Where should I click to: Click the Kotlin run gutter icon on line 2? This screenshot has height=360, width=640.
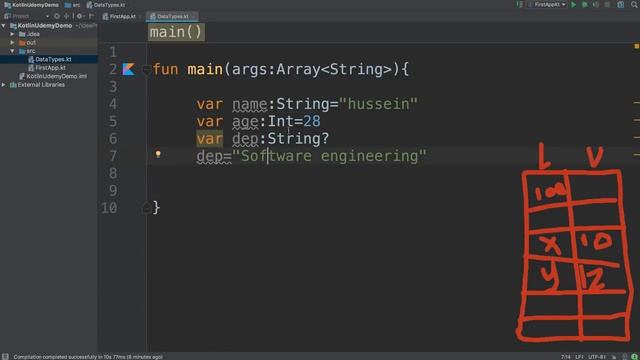[129, 69]
